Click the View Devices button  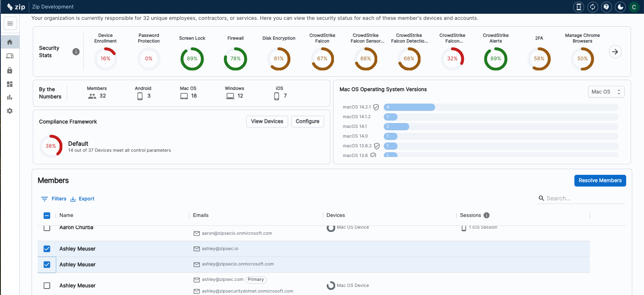(267, 121)
